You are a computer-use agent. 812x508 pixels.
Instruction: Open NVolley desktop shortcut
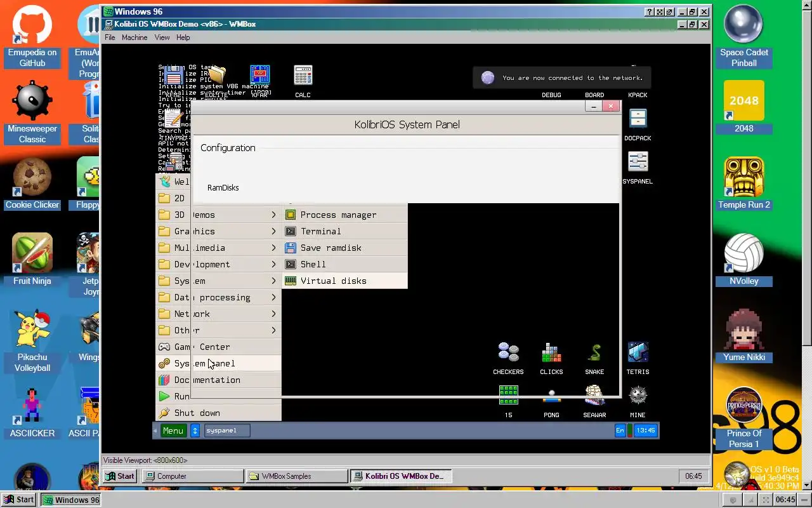pos(743,260)
